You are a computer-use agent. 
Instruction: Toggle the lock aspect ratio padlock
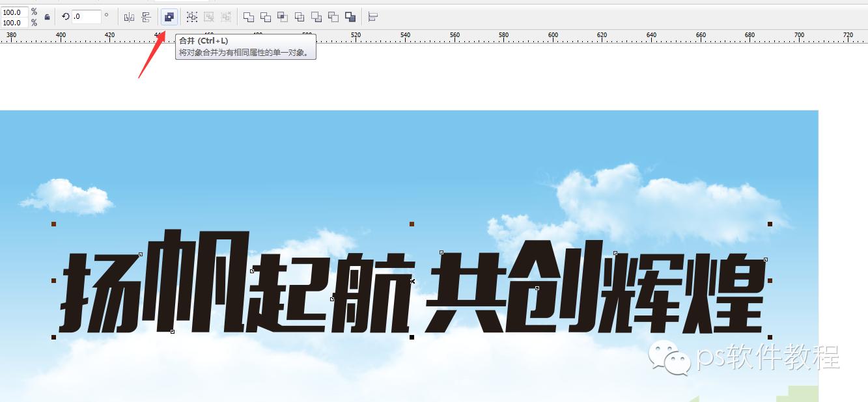click(47, 16)
